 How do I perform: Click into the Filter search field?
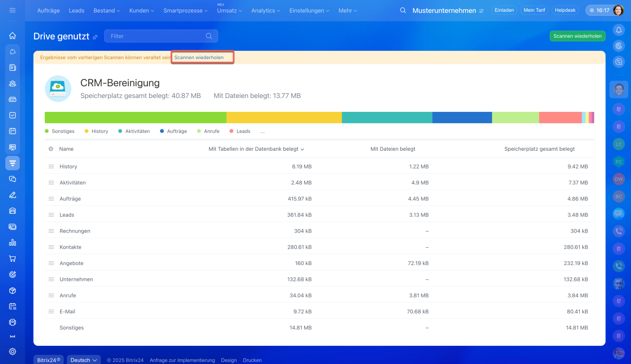(x=155, y=36)
